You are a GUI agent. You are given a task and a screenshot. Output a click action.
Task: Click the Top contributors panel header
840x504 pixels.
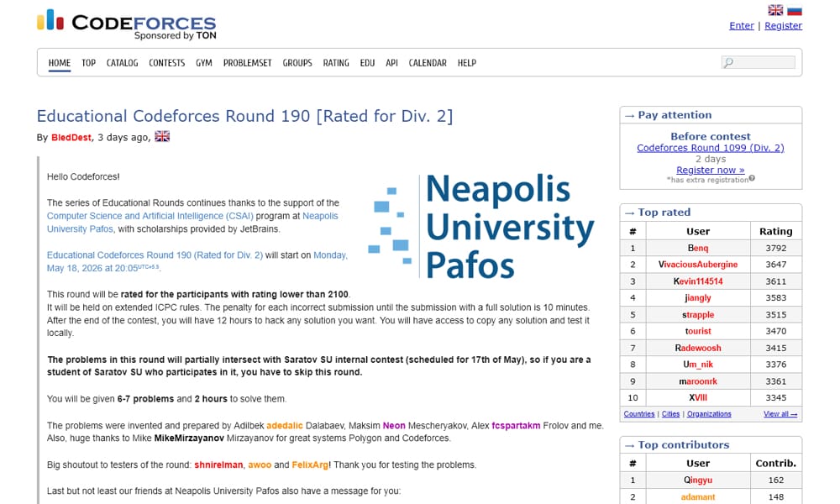pyautogui.click(x=711, y=444)
